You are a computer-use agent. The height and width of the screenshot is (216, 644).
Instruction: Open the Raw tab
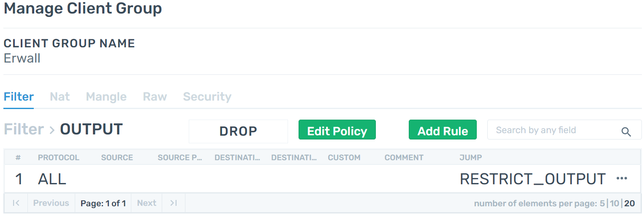(155, 97)
